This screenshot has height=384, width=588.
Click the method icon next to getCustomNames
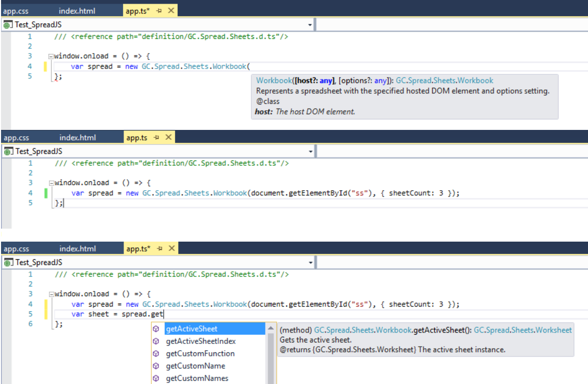tap(155, 378)
